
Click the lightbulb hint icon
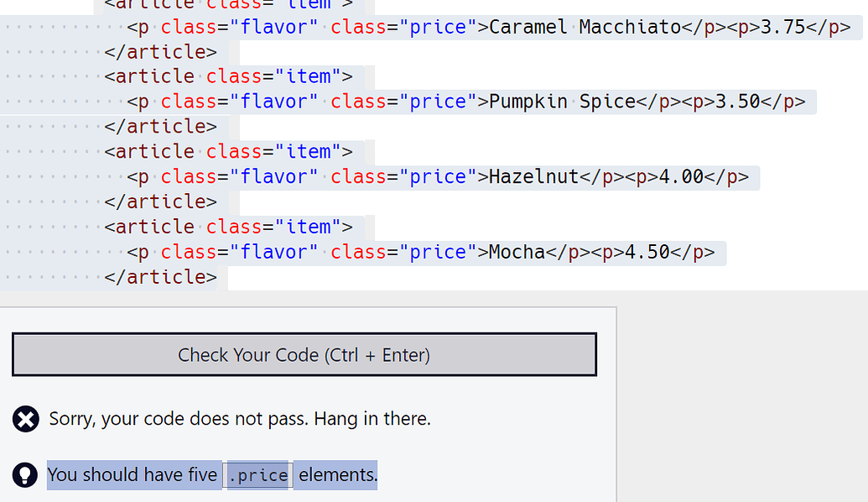[25, 475]
